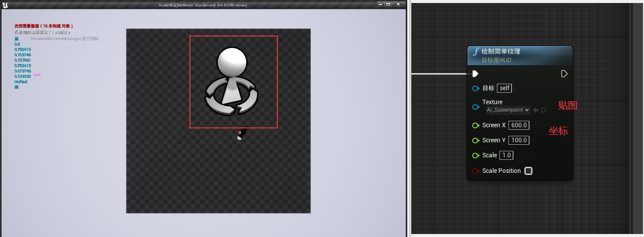Click the Scale value field 1.0
The height and width of the screenshot is (237, 644).
click(506, 155)
